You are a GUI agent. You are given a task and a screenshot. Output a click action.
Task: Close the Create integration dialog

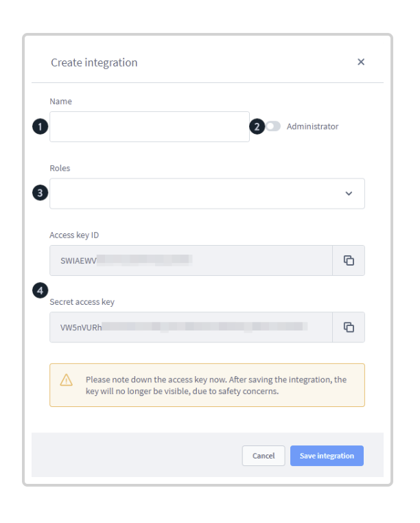click(x=360, y=62)
